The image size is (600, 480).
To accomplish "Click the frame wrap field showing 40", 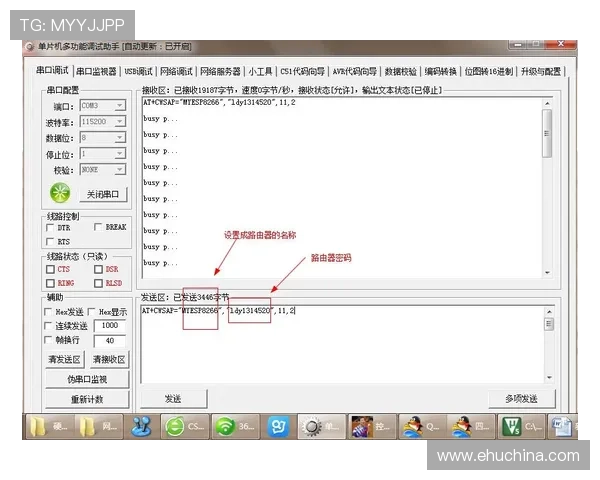I will pyautogui.click(x=110, y=340).
